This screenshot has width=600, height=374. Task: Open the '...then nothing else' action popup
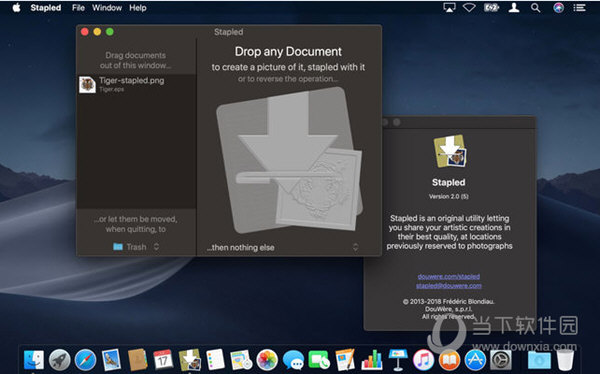coord(282,247)
